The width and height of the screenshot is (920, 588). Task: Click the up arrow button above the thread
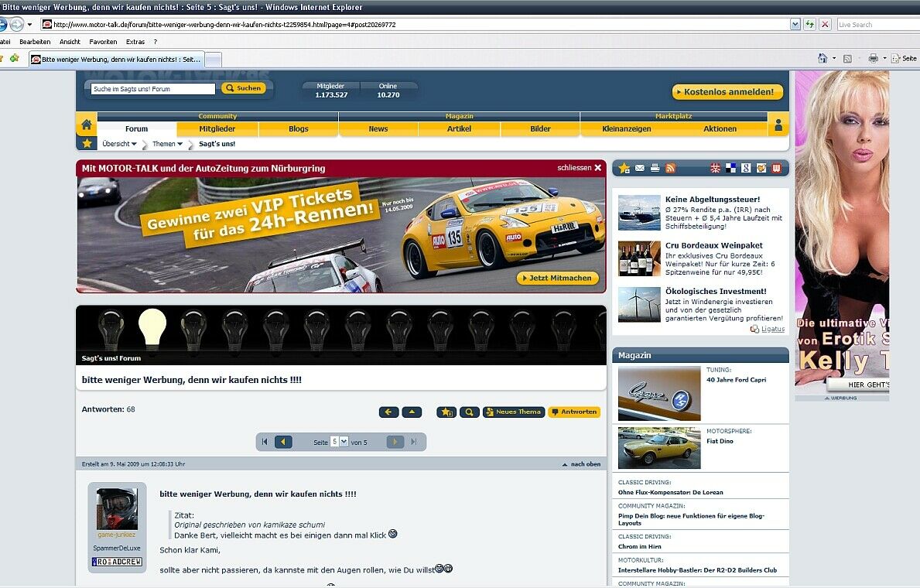pyautogui.click(x=412, y=412)
